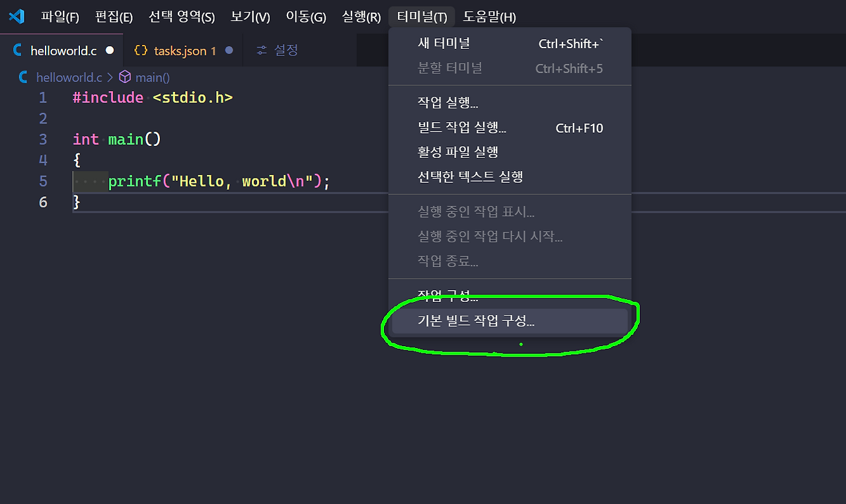Select 빌드 작업 실행 menu entry
The image size is (846, 504).
[x=463, y=127]
